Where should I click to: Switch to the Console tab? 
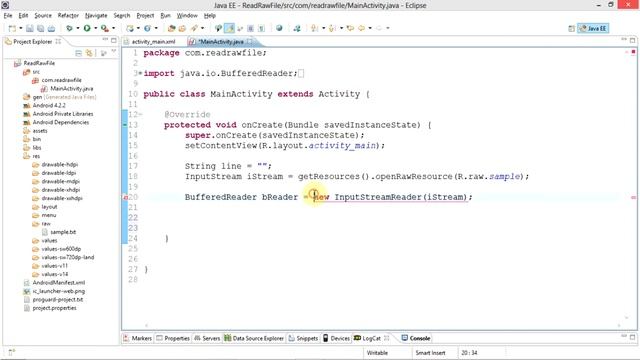point(416,338)
